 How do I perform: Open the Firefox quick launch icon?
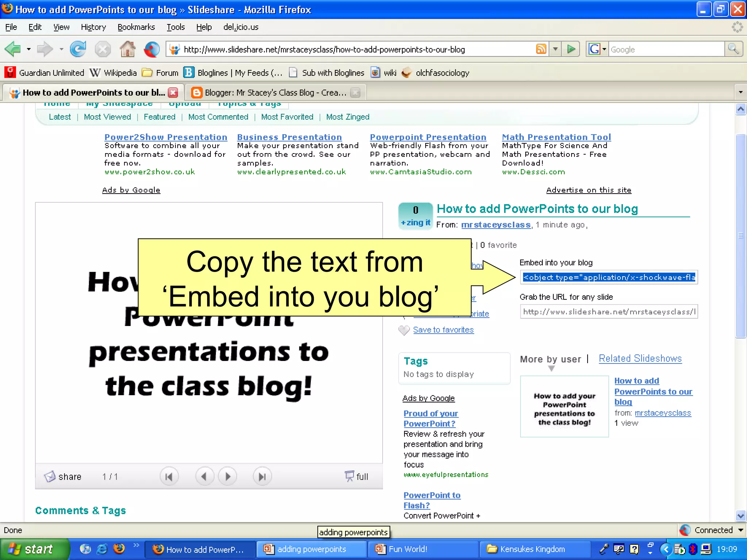[x=119, y=549]
